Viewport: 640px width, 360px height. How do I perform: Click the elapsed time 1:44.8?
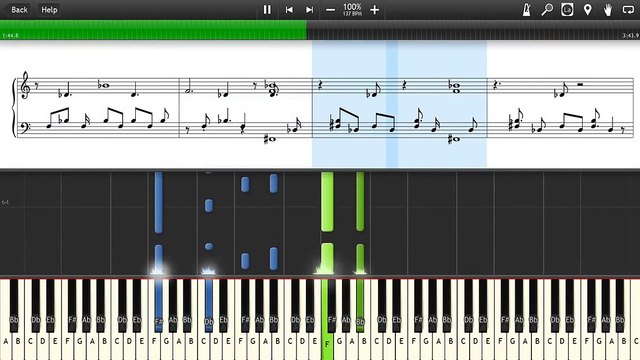pyautogui.click(x=10, y=36)
